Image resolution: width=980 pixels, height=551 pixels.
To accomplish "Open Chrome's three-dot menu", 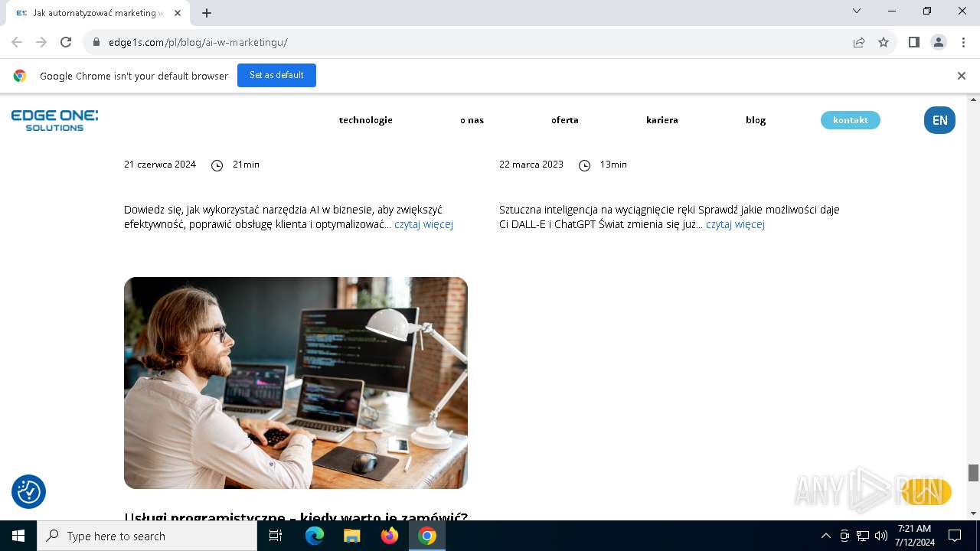I will pos(962,42).
